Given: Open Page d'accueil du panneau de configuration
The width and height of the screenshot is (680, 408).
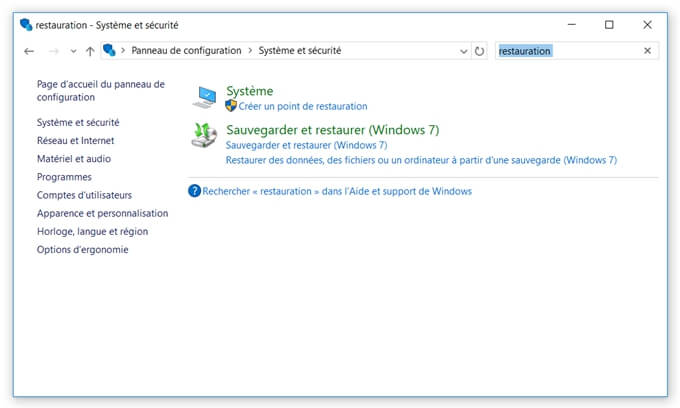Looking at the screenshot, I should click(x=101, y=91).
